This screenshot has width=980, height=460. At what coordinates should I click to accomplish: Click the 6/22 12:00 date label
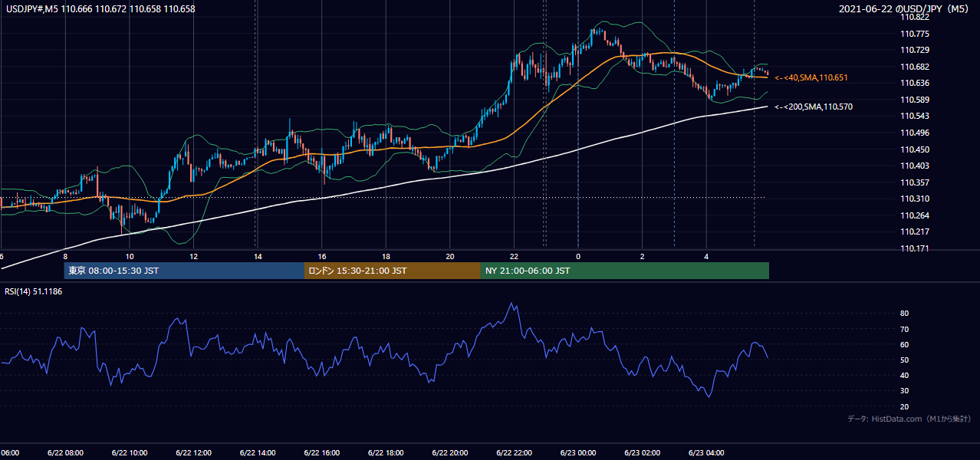[x=193, y=453]
